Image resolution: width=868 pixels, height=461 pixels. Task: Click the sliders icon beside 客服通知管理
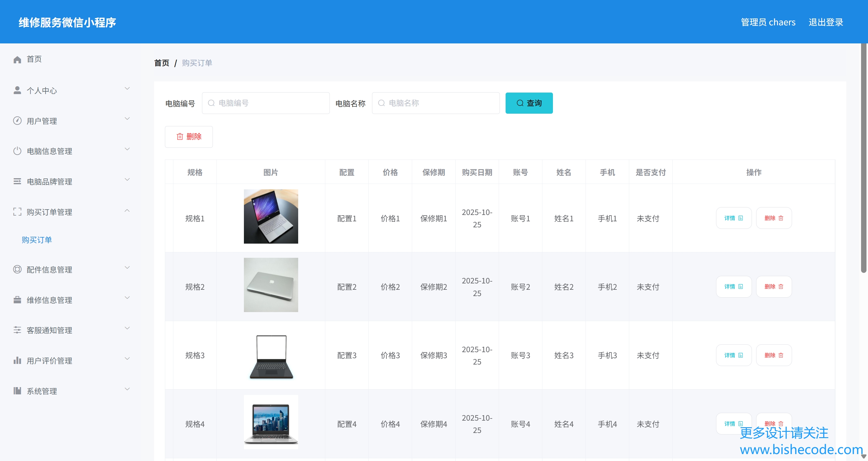pyautogui.click(x=17, y=330)
